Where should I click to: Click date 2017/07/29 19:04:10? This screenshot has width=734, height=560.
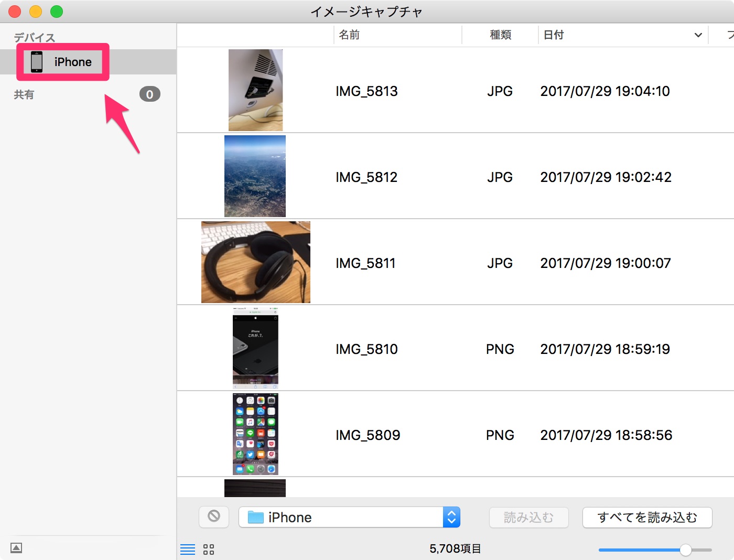(x=605, y=91)
